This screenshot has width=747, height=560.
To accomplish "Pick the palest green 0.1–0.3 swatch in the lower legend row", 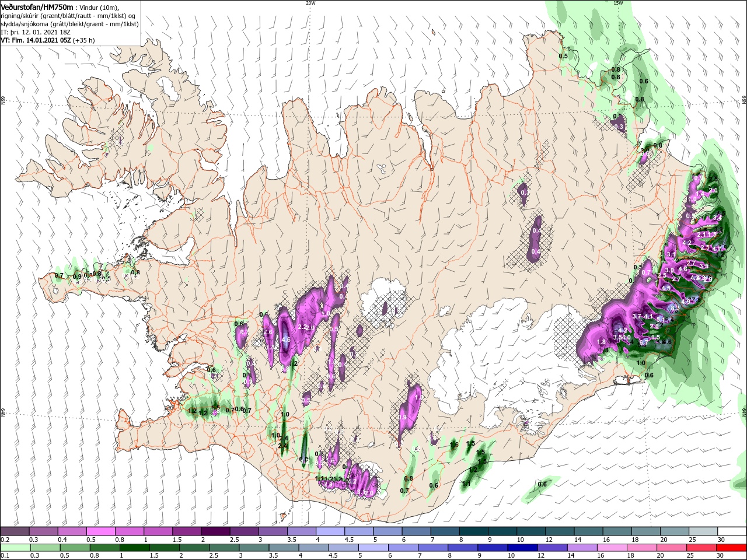I will 16,548.
